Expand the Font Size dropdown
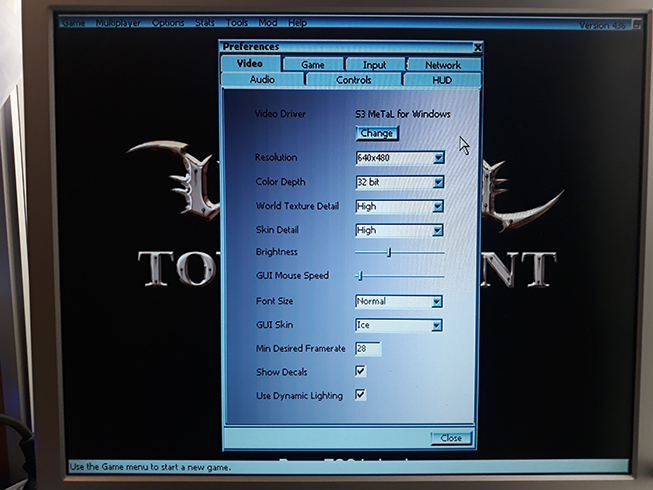This screenshot has width=653, height=490. [436, 301]
